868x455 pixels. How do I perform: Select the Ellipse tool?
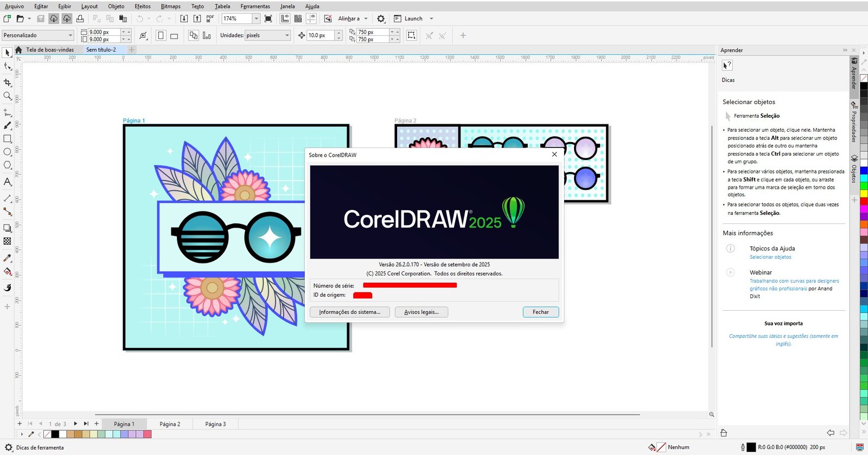pyautogui.click(x=7, y=152)
